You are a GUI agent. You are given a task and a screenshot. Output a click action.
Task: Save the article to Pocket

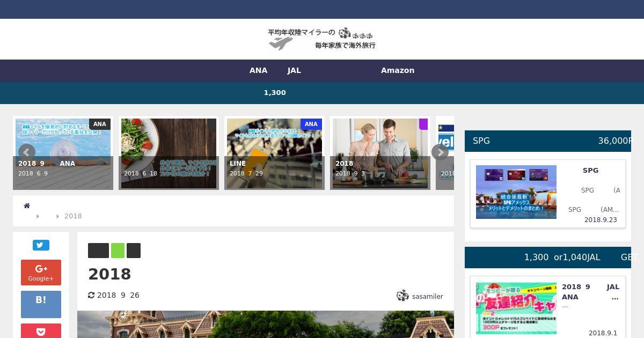pyautogui.click(x=41, y=331)
